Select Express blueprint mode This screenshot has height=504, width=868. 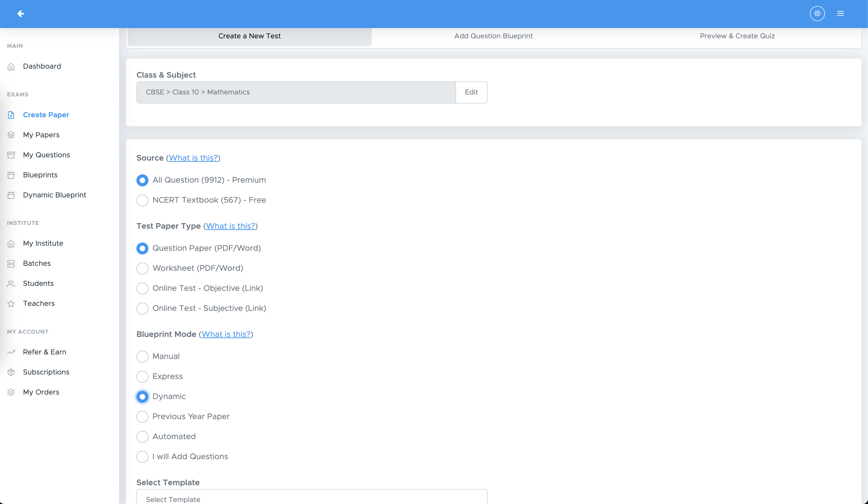coord(142,376)
